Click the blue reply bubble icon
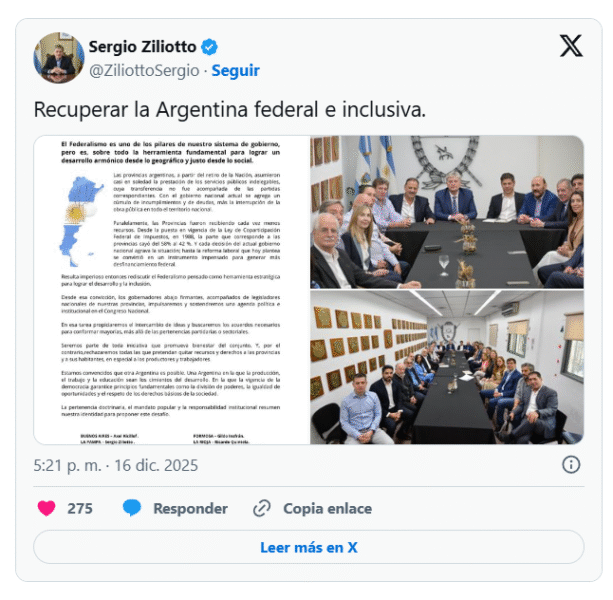 (x=132, y=508)
